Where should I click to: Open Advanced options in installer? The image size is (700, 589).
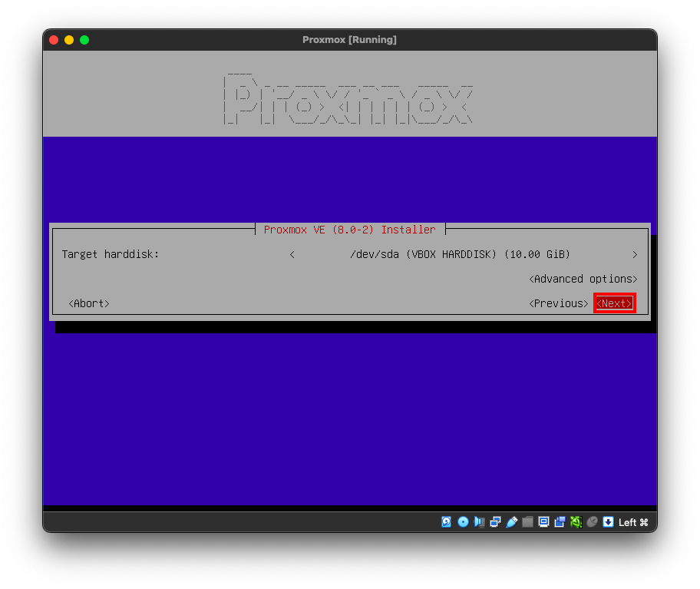click(583, 279)
